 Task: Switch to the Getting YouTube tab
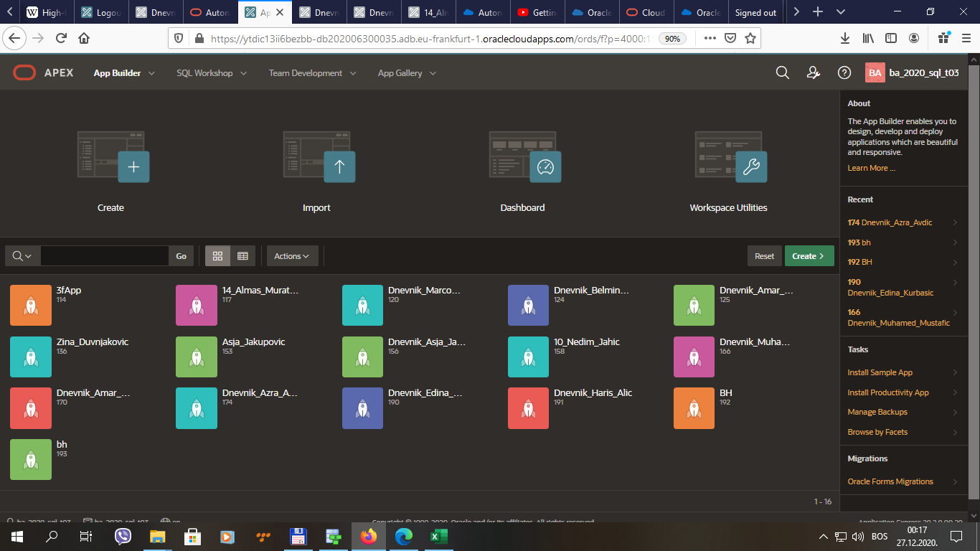tap(537, 12)
